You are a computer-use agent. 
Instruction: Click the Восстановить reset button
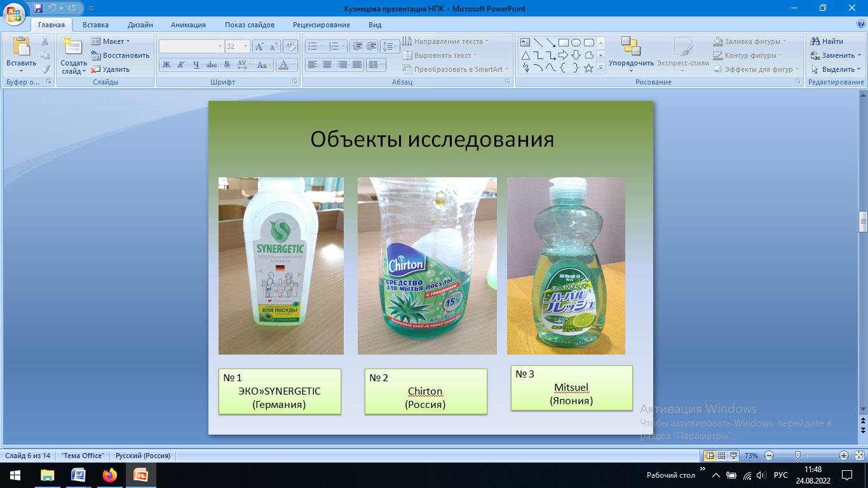[x=120, y=55]
